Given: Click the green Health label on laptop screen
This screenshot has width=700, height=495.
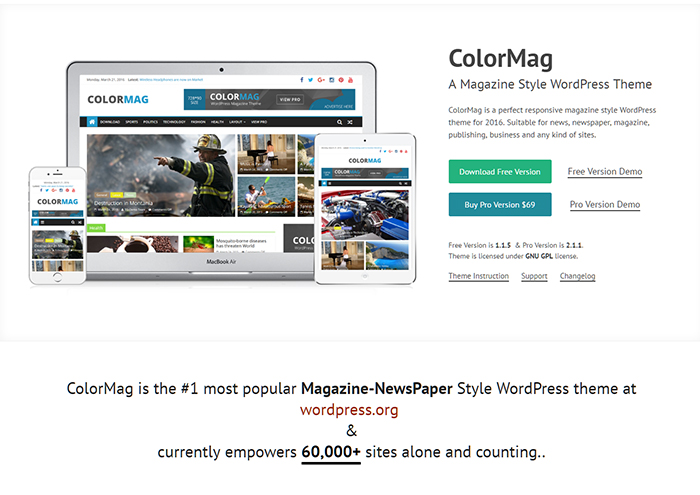Looking at the screenshot, I should (x=96, y=228).
